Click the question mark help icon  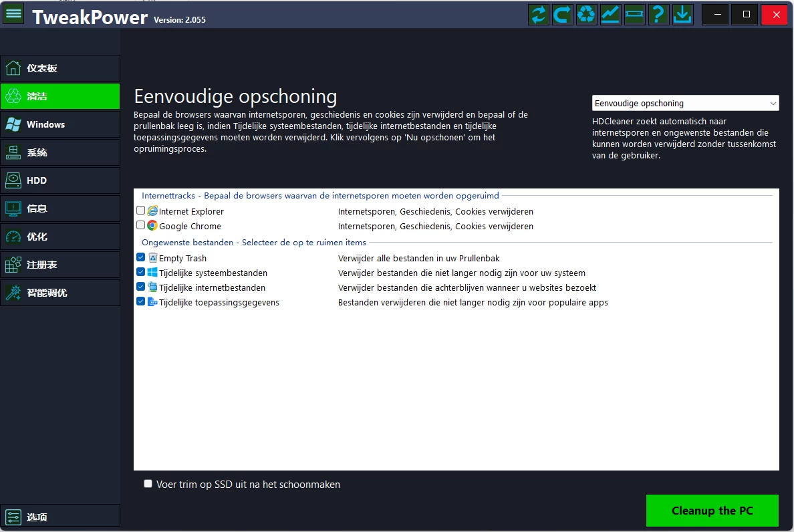[658, 14]
